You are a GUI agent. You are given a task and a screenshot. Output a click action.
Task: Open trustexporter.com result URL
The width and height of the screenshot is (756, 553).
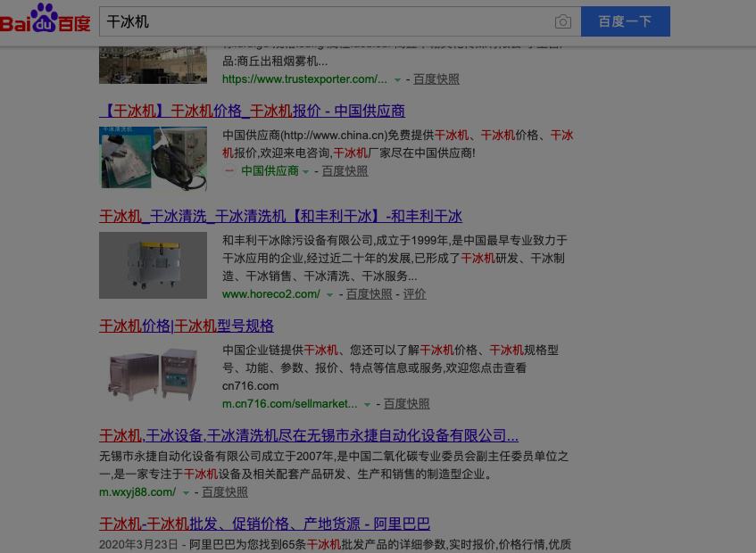point(304,79)
